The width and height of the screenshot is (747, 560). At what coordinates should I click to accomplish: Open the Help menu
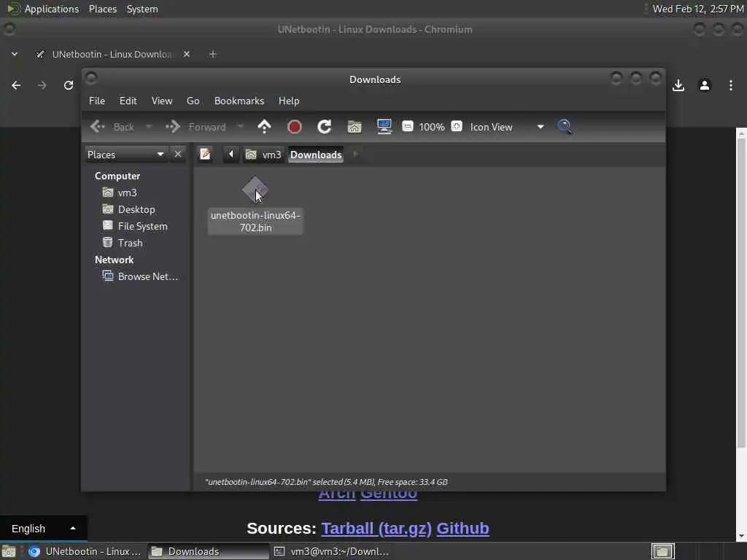pyautogui.click(x=289, y=101)
